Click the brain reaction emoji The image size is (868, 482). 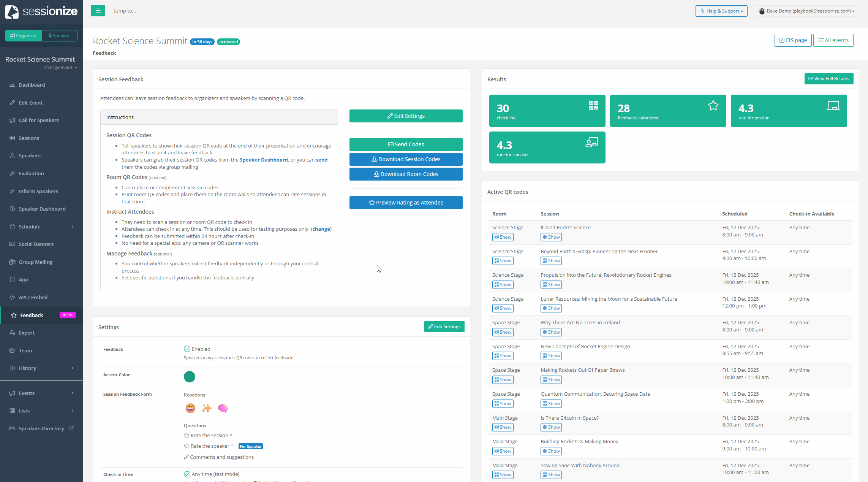tap(223, 408)
